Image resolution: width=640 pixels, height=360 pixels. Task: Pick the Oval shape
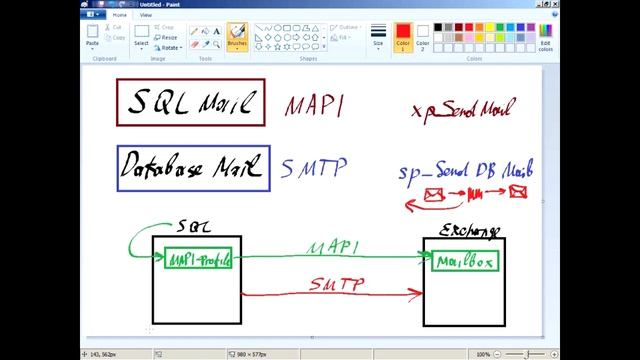278,28
